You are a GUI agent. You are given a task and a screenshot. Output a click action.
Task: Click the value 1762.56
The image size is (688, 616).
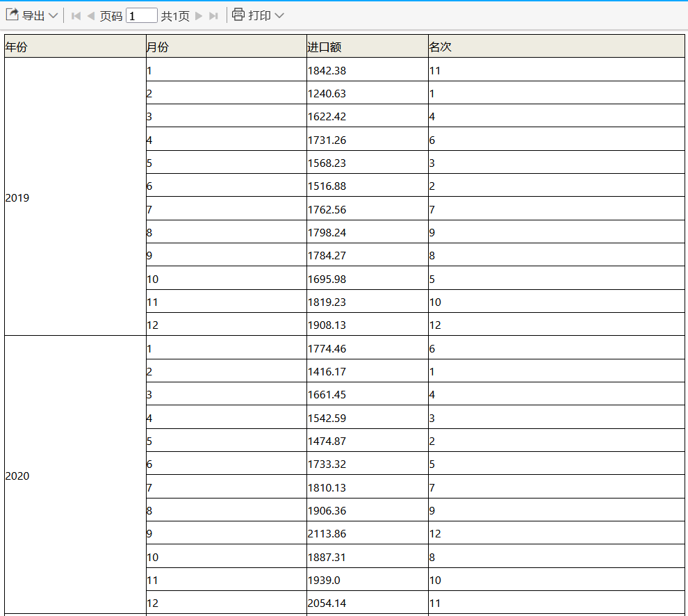coord(327,209)
